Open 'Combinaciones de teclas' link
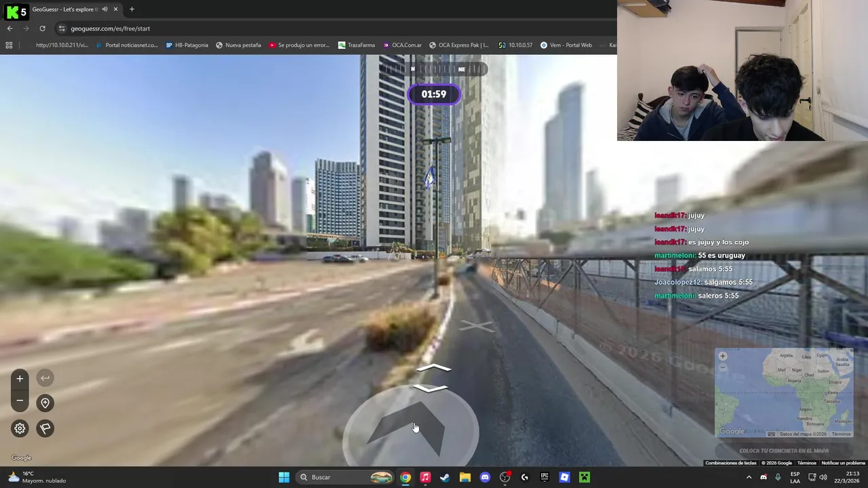 coord(730,463)
